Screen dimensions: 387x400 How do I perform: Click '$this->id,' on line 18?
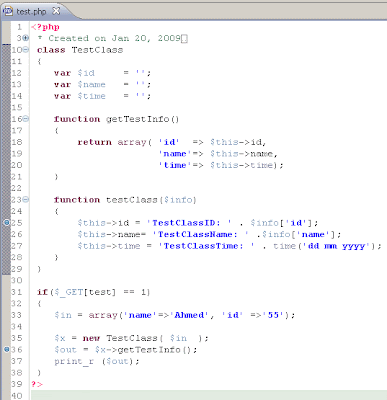tap(238, 142)
